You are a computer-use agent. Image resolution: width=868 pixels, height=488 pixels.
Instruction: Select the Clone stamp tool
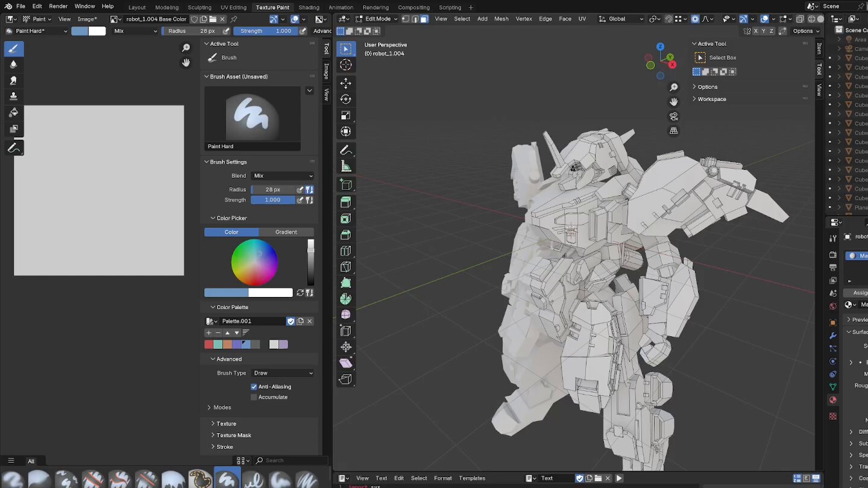pos(13,96)
